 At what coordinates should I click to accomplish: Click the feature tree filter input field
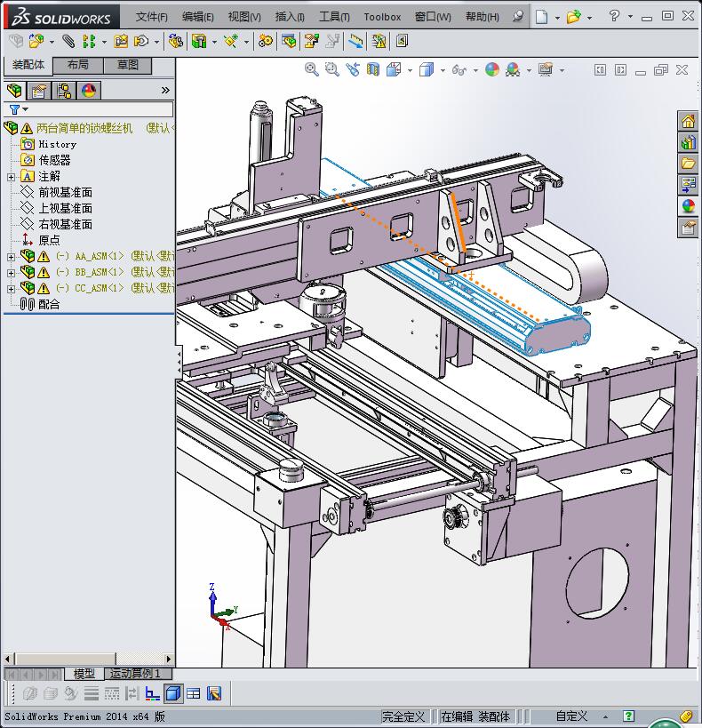[98, 109]
